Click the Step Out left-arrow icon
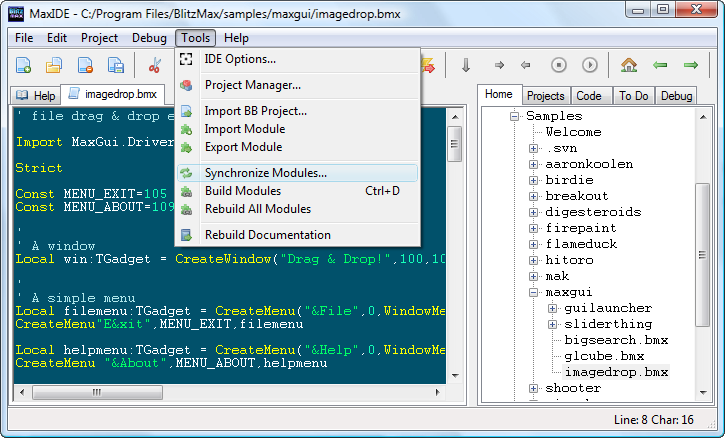 click(x=525, y=65)
